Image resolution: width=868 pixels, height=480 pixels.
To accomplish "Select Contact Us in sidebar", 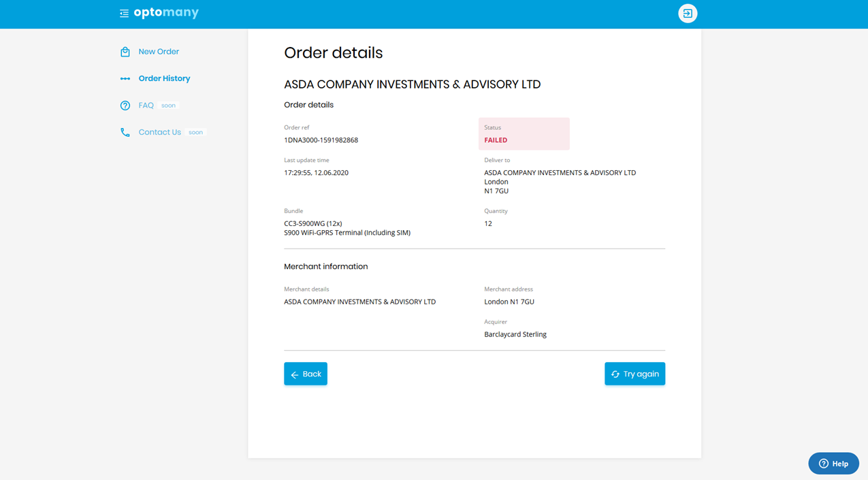I will 159,132.
